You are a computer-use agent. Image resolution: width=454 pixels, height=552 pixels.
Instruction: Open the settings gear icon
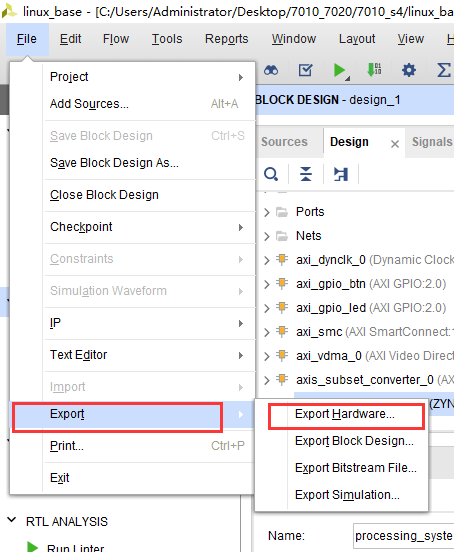[x=409, y=70]
